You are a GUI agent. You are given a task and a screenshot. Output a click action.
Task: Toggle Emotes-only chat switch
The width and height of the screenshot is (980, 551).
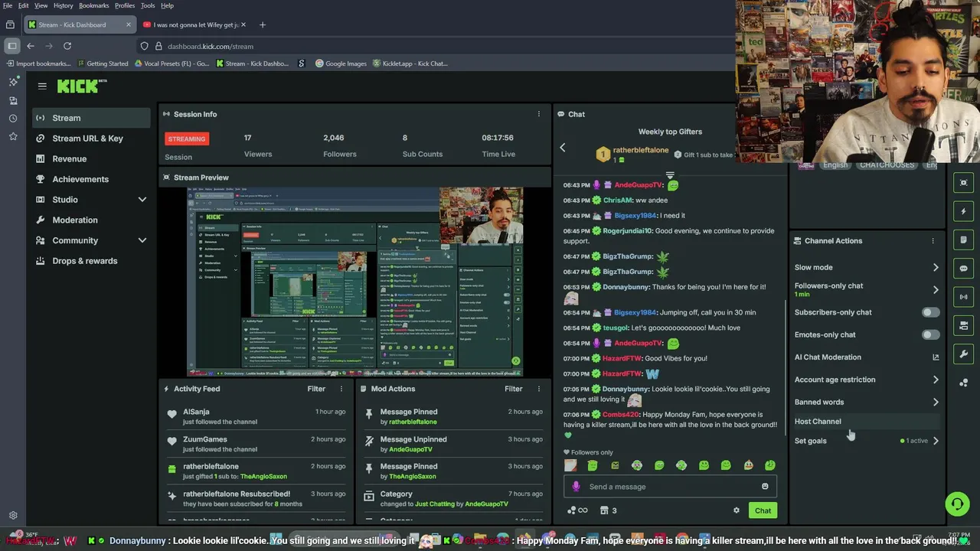930,334
